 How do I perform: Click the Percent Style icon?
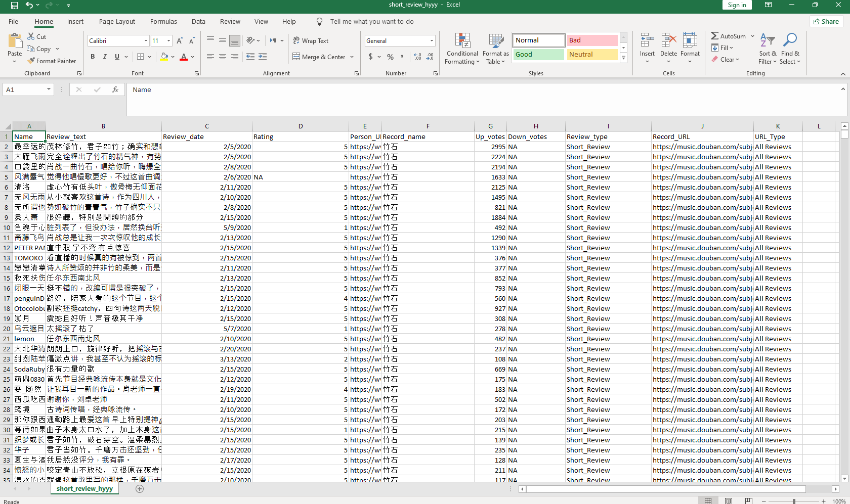point(390,57)
